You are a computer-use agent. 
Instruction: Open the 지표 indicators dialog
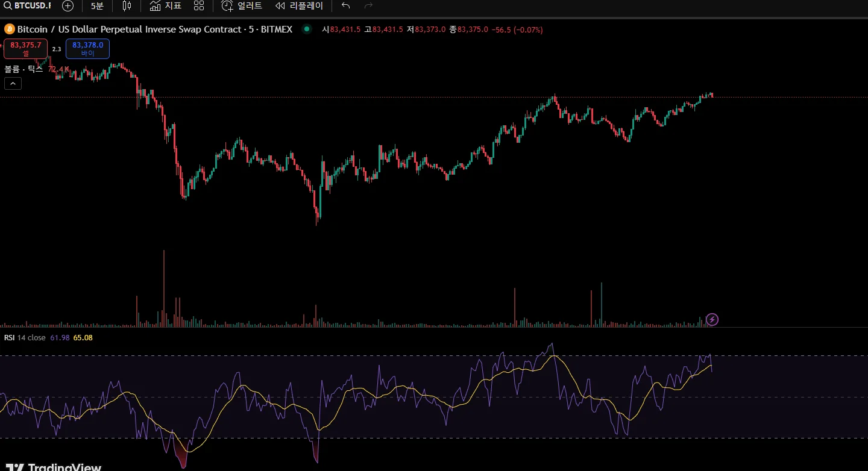[x=166, y=6]
